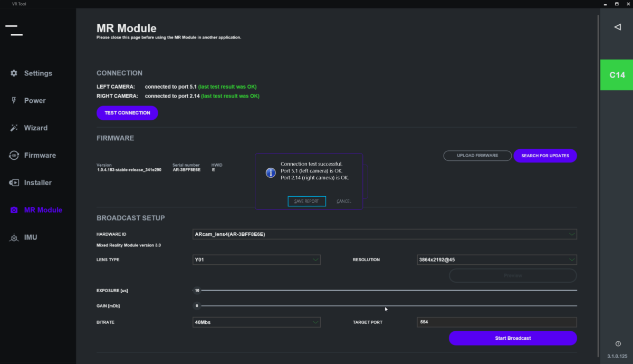Click the IMU sidebar icon
Viewport: 633px width, 364px height.
coord(14,237)
